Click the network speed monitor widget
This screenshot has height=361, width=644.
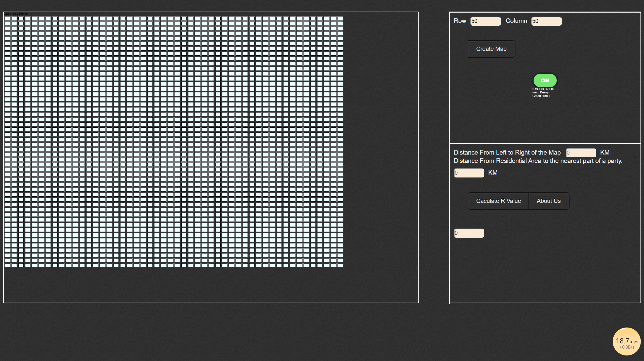pos(626,341)
